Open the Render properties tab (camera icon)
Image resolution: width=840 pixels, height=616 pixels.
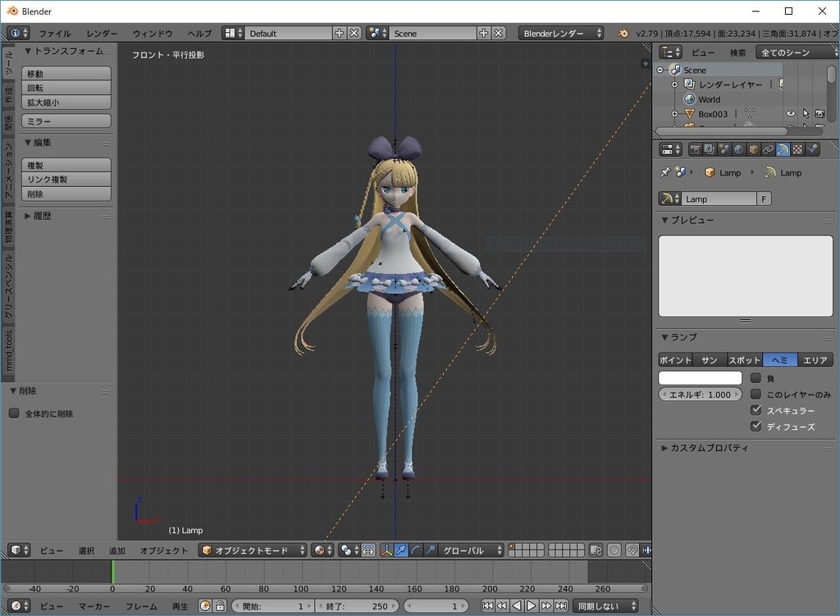click(695, 149)
